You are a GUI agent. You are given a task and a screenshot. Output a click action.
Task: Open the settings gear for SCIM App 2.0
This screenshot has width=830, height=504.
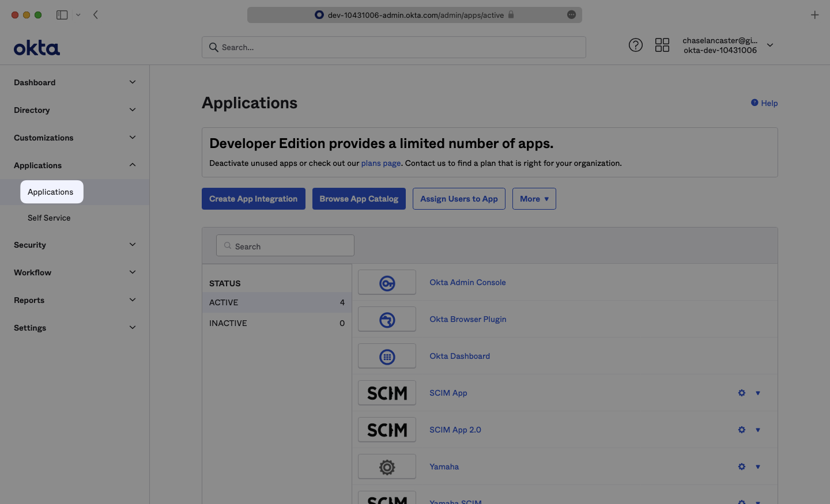[742, 430]
